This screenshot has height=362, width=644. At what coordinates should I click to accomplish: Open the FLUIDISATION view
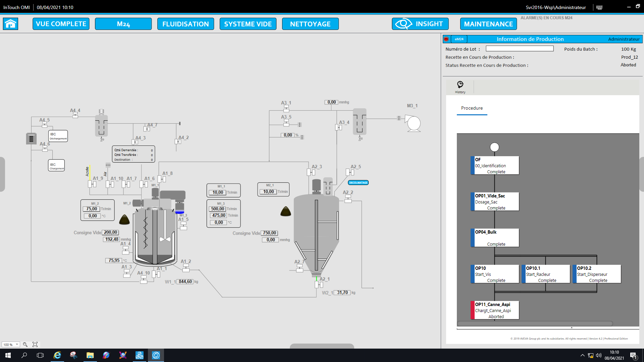[185, 24]
